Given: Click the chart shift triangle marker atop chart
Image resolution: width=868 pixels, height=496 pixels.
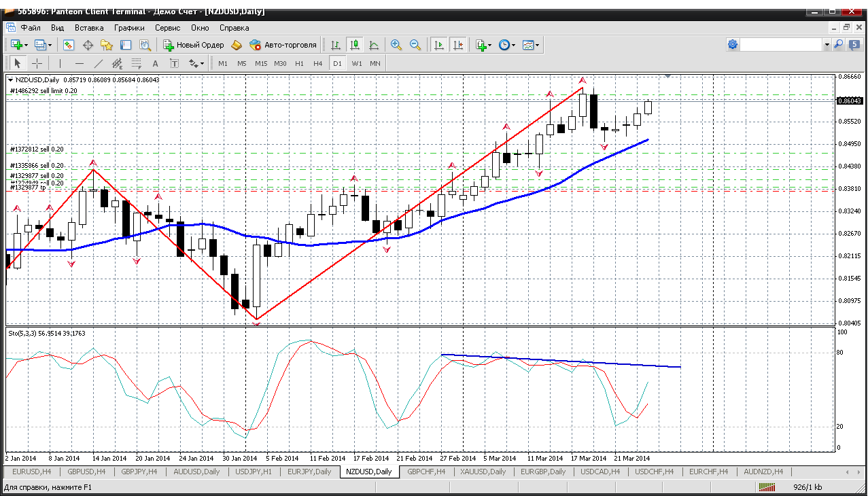Looking at the screenshot, I should (669, 76).
